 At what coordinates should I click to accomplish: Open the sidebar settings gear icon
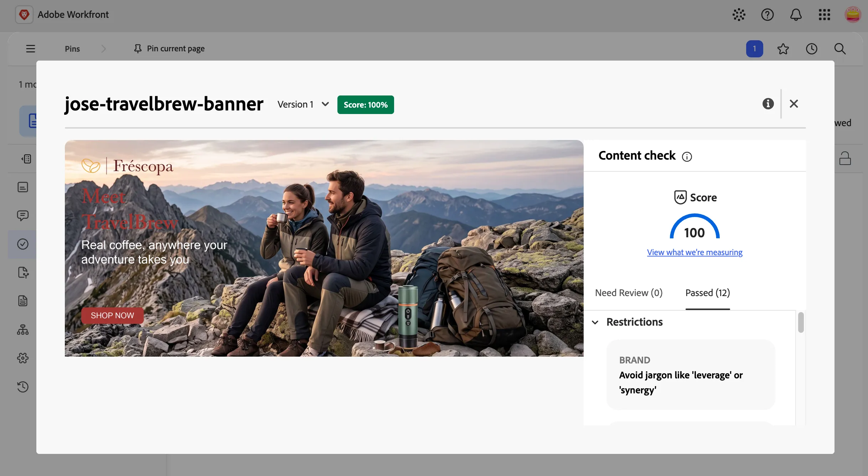[x=23, y=358]
